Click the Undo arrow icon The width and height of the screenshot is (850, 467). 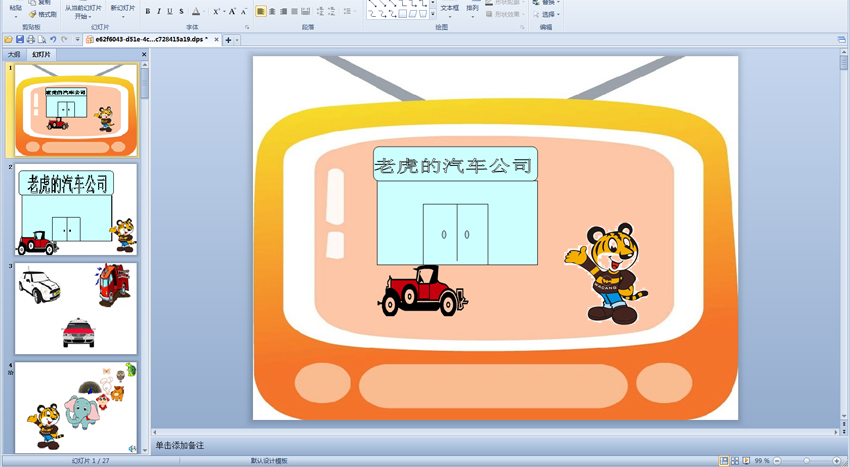coord(53,40)
